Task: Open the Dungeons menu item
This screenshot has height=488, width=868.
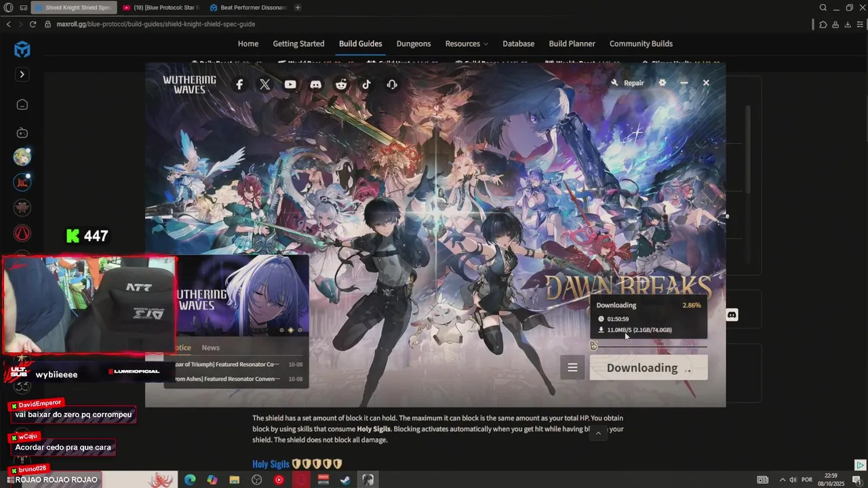Action: (414, 43)
